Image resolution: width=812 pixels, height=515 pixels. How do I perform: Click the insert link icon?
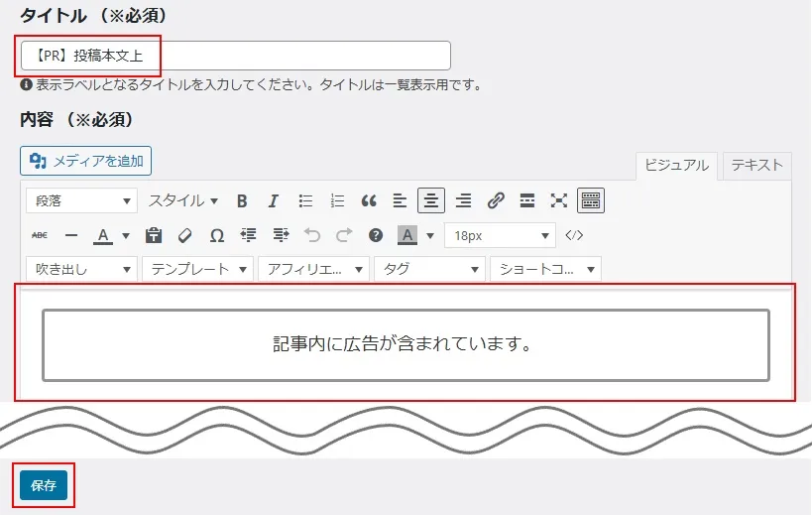(x=496, y=200)
